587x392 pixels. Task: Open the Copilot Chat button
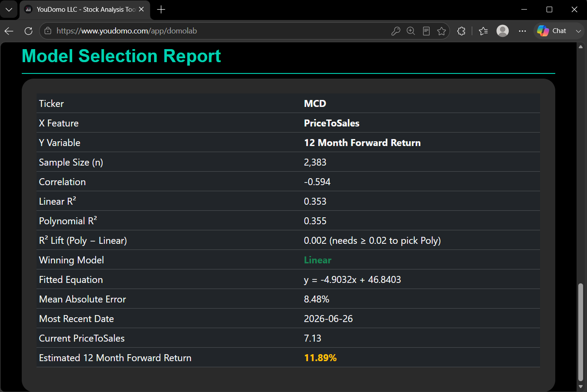point(552,31)
